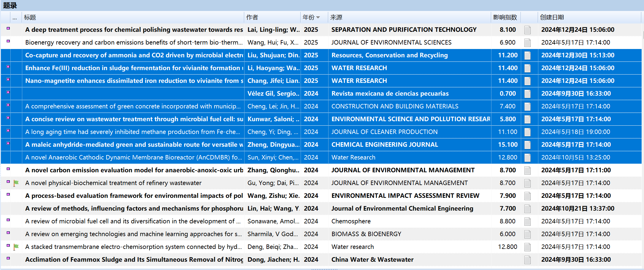This screenshot has width=644, height=270.
Task: Select 'A review of methods, influencing factors' title
Action: point(134,209)
